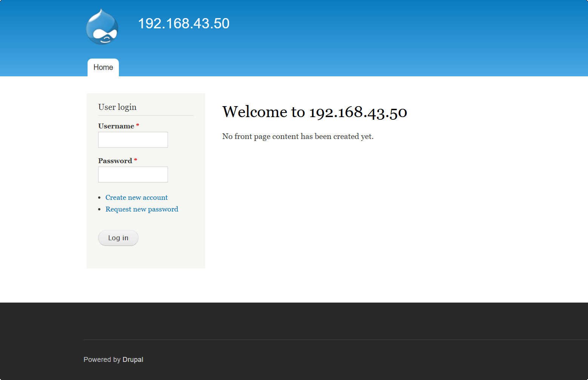Click the 'No front page content' message

297,136
